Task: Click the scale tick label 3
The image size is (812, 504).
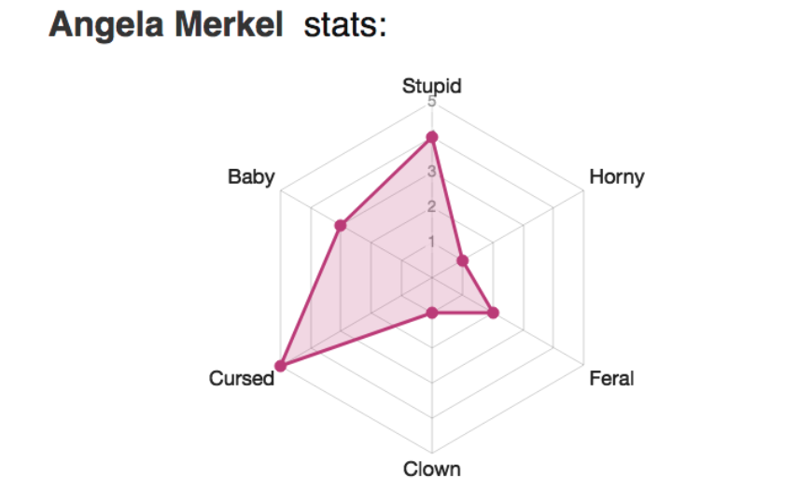Action: coord(432,172)
